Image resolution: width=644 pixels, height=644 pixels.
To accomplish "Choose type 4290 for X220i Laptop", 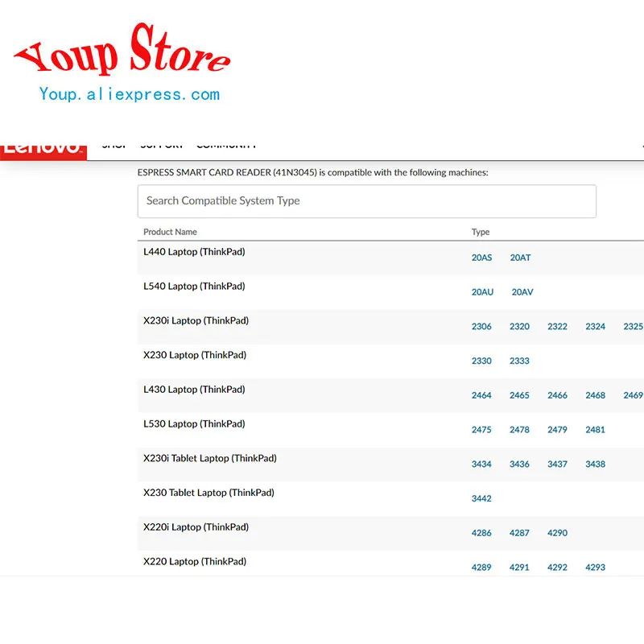I will pyautogui.click(x=557, y=534).
